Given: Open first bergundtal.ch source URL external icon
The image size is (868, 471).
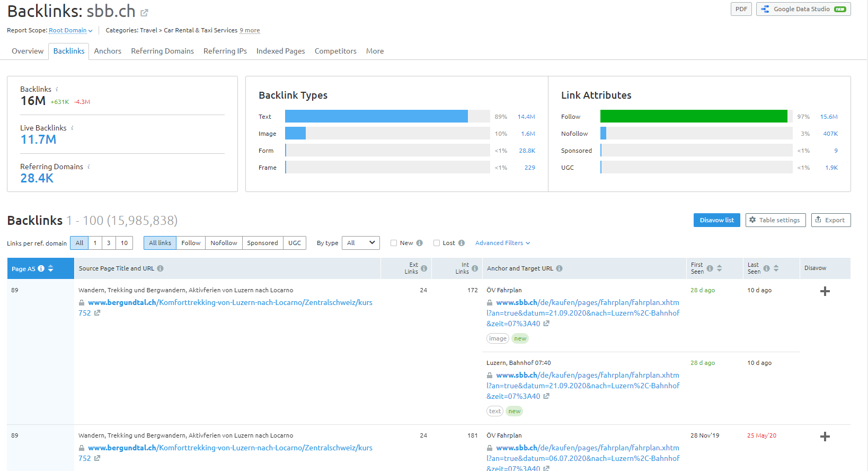Looking at the screenshot, I should (97, 313).
